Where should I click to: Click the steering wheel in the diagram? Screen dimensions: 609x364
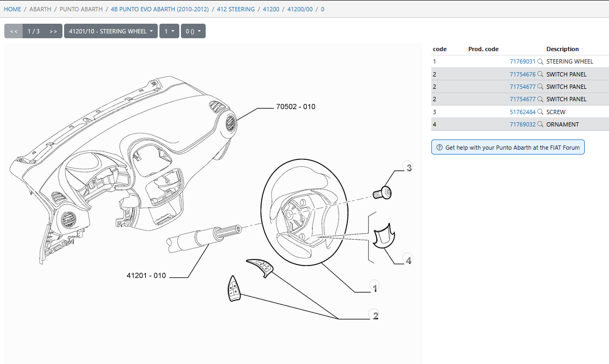(x=305, y=212)
